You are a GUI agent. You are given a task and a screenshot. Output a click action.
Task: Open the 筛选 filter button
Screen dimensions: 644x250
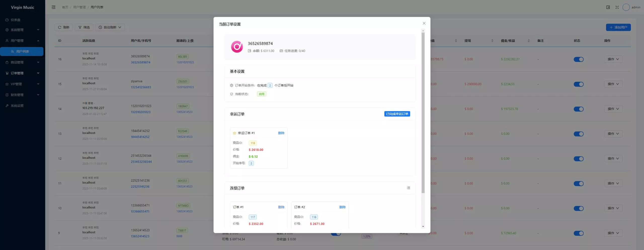pyautogui.click(x=84, y=27)
